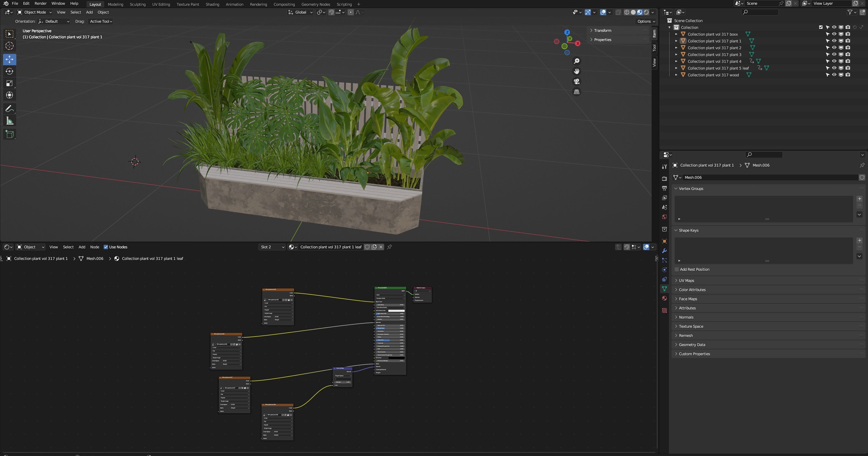
Task: Open the sidebar Tool tab
Action: [654, 48]
